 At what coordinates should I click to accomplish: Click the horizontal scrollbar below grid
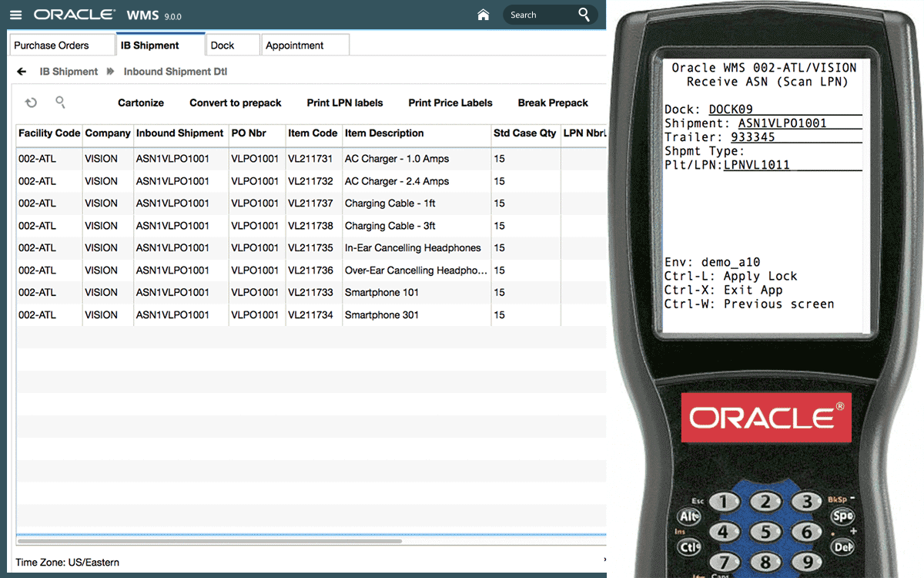pyautogui.click(x=209, y=542)
